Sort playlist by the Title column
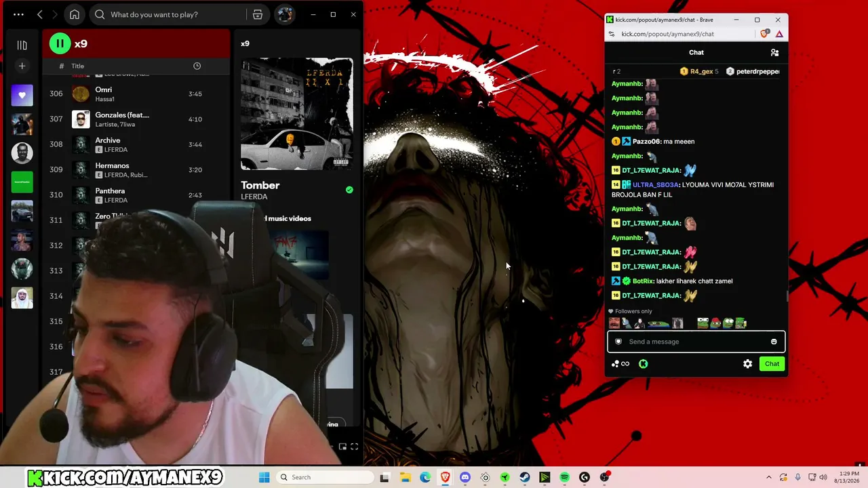Image resolution: width=868 pixels, height=488 pixels. pyautogui.click(x=78, y=66)
